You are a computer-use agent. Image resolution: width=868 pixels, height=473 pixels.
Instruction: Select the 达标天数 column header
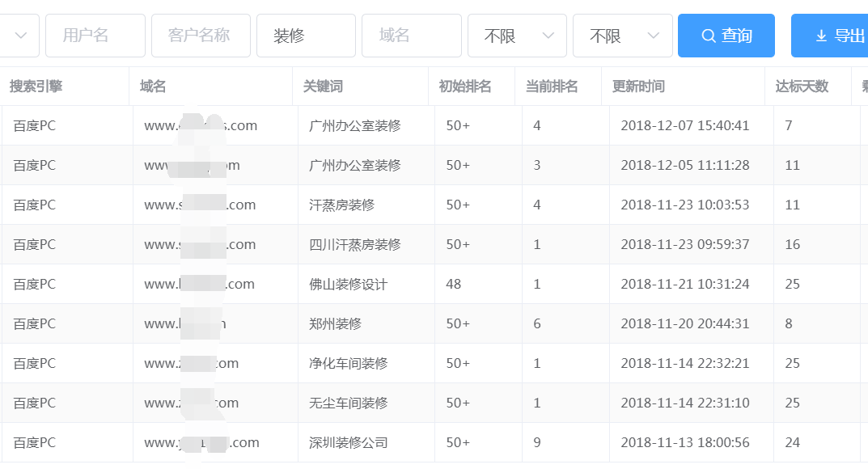point(802,87)
